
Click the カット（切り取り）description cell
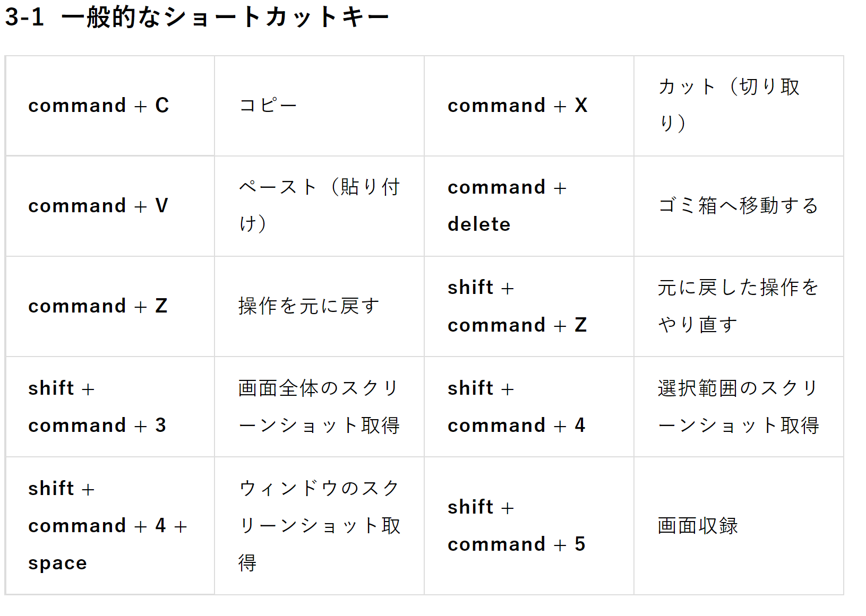739,106
